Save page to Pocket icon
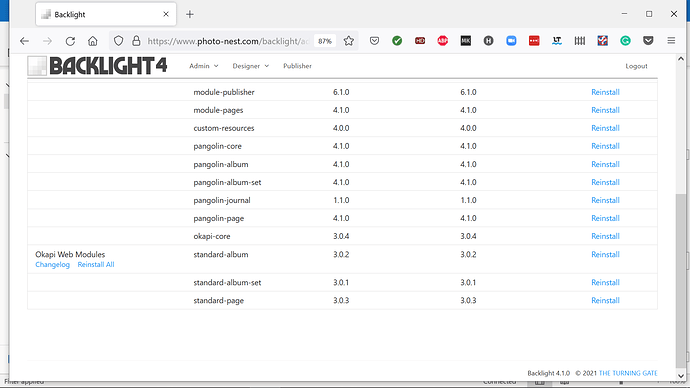 tap(374, 41)
